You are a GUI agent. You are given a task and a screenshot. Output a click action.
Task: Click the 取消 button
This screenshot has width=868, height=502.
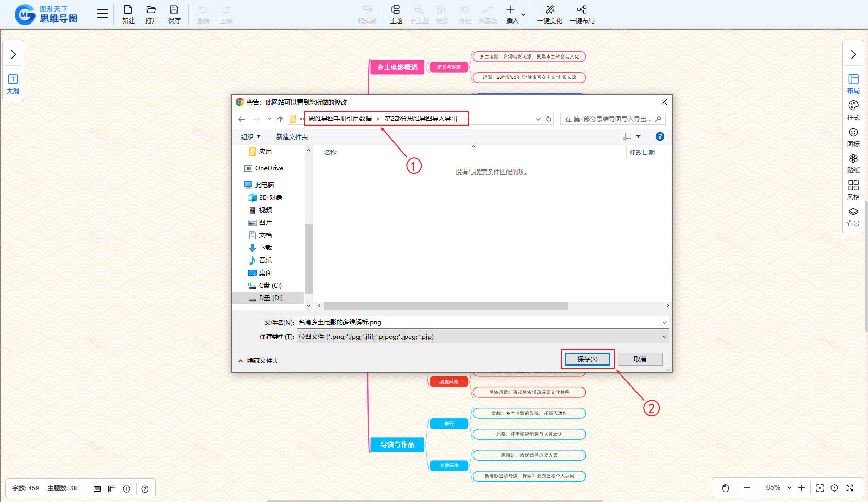click(x=640, y=359)
